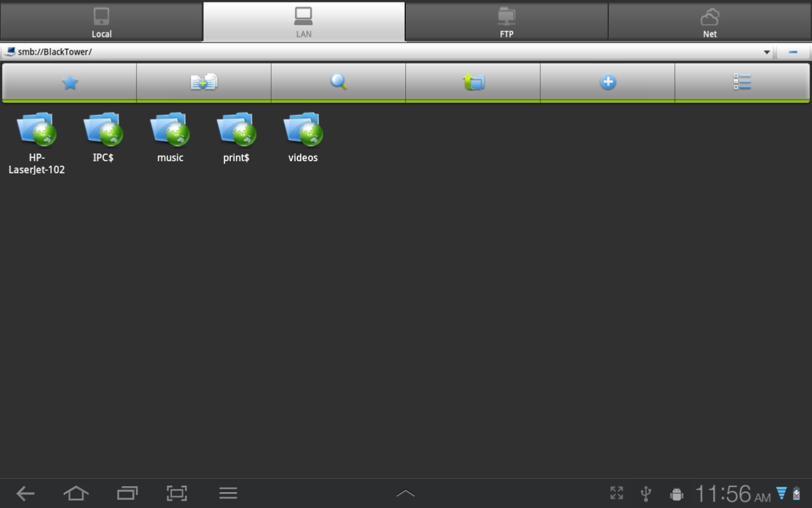812x508 pixels.
Task: Tap the Android debug robot icon
Action: coord(676,494)
